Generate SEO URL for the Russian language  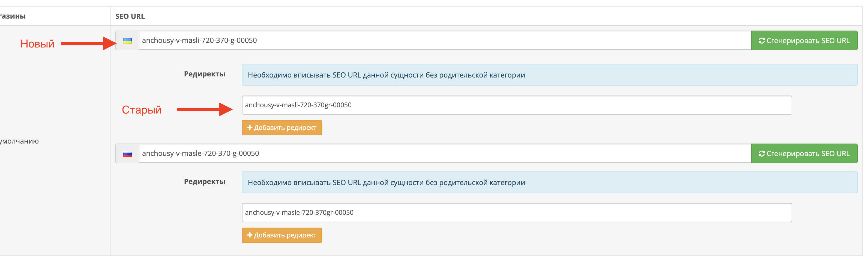pyautogui.click(x=804, y=153)
